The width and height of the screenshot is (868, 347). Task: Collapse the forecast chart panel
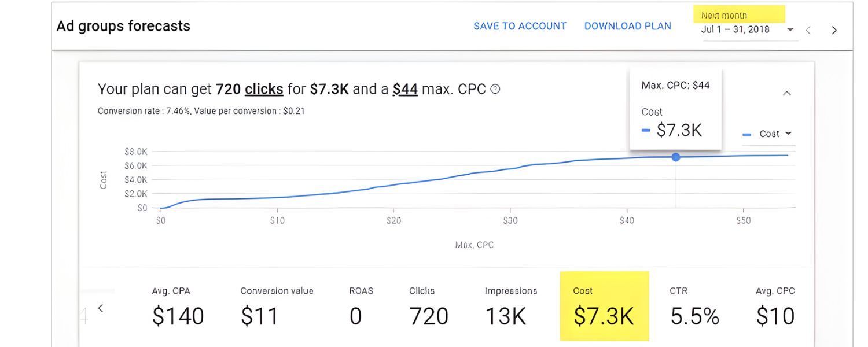pos(786,93)
